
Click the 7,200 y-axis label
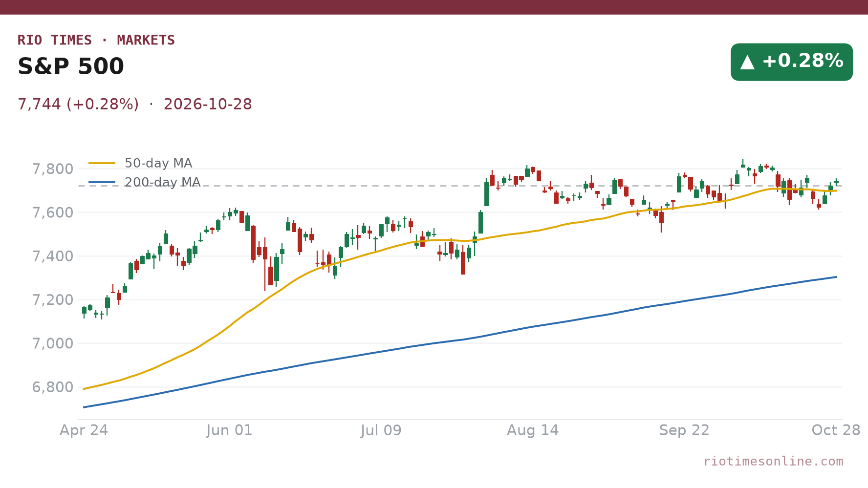[52, 300]
